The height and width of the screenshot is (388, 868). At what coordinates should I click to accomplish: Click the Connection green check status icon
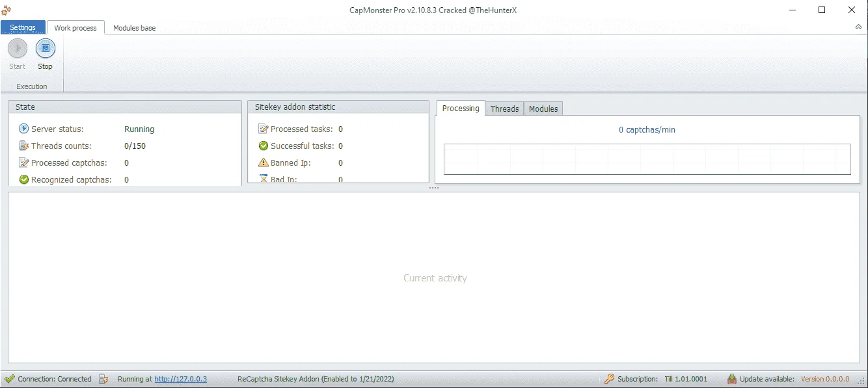click(x=10, y=379)
